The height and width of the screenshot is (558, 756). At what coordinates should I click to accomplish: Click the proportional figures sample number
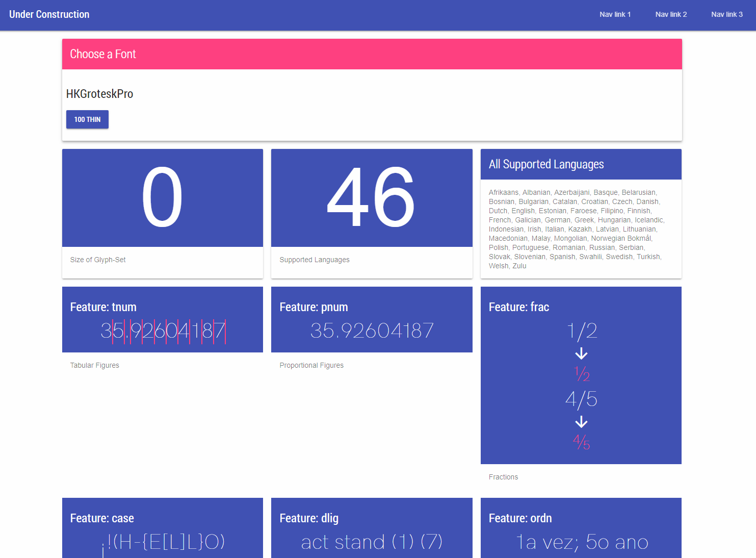(372, 331)
